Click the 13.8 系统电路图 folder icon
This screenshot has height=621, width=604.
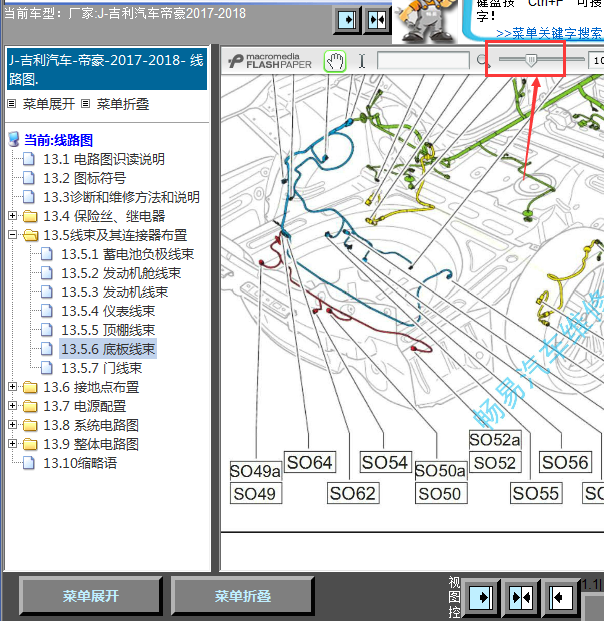pyautogui.click(x=30, y=425)
